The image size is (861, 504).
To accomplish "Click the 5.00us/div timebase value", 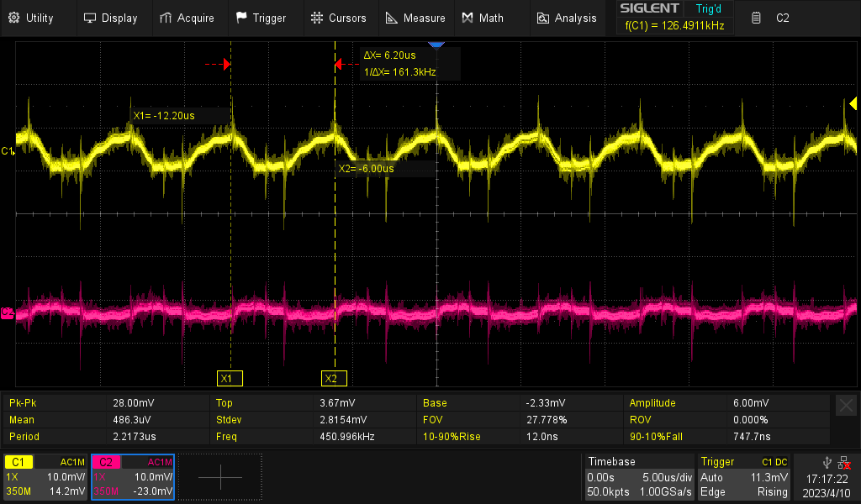I will 667,477.
